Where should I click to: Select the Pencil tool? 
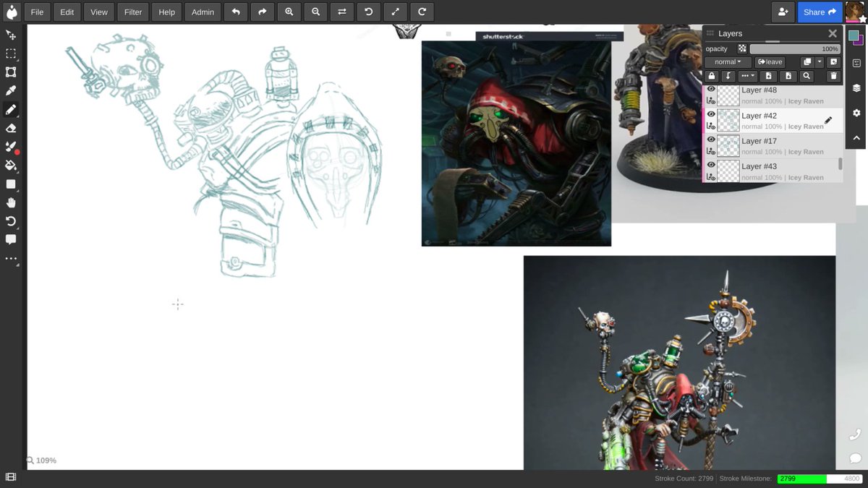coord(11,110)
